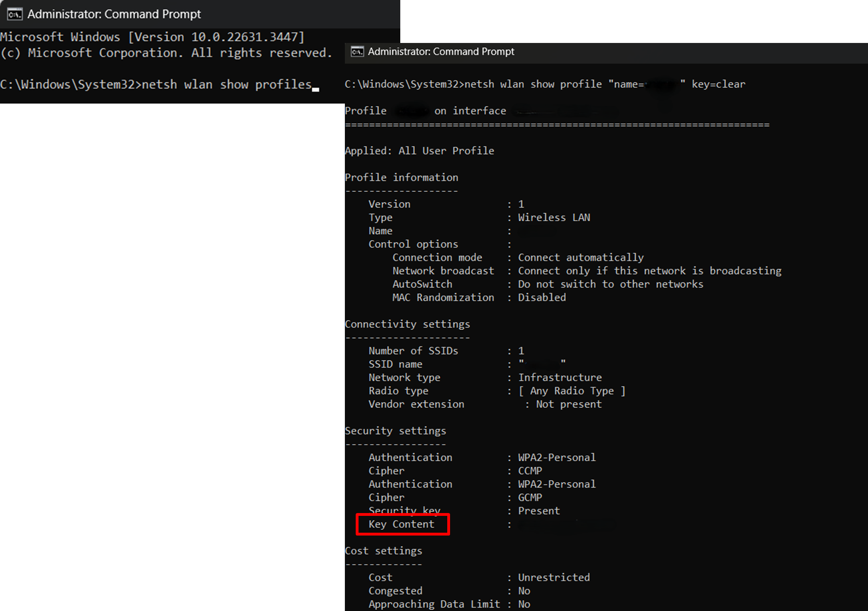
Task: Click the 'key=clear' command argument
Action: [x=718, y=84]
